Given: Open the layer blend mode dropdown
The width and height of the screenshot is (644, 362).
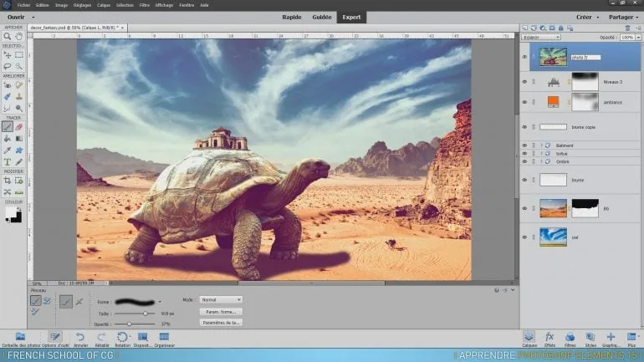Looking at the screenshot, I should [541, 38].
